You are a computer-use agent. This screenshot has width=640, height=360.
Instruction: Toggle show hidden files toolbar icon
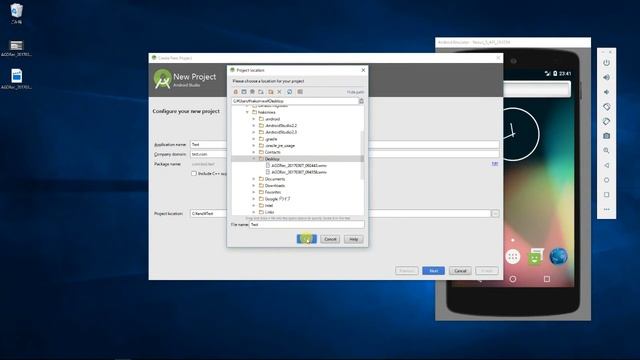tap(300, 92)
